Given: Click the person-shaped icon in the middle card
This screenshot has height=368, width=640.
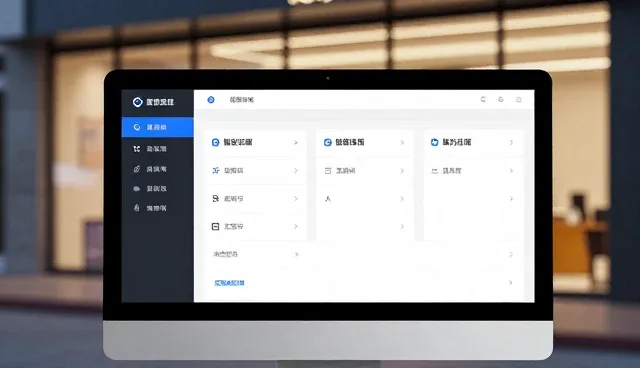Looking at the screenshot, I should click(x=328, y=199).
